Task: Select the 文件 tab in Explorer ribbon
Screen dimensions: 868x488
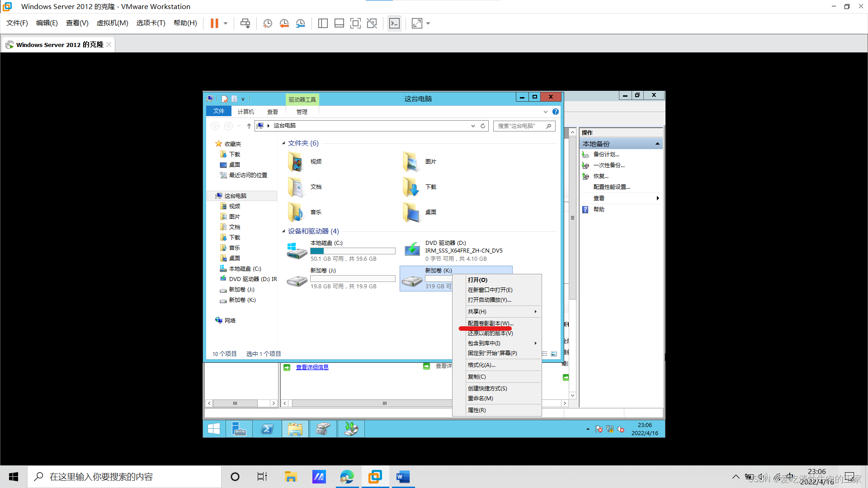Action: pyautogui.click(x=219, y=111)
